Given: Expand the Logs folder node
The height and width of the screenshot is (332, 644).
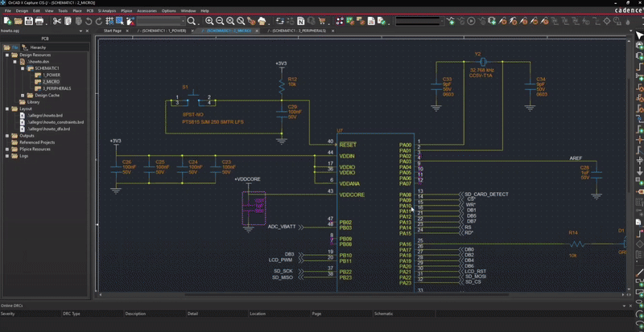Looking at the screenshot, I should tap(7, 156).
